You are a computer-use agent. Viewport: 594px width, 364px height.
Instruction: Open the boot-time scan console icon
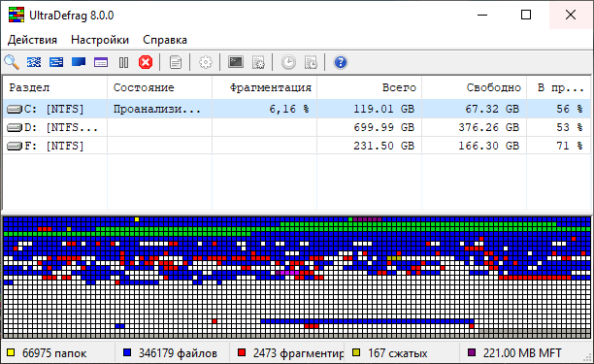point(236,62)
